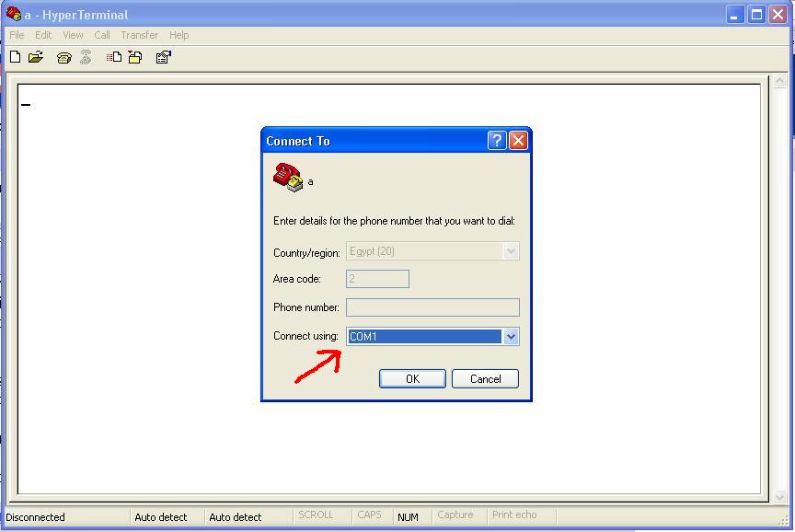
Task: Click the 'Phone number:' label
Action: (x=306, y=307)
